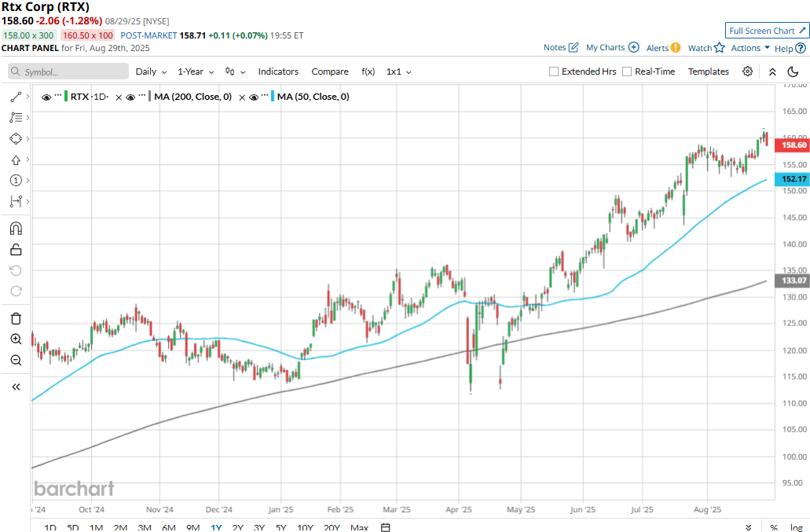
Task: Remove the RTX 1D series from legend
Action: tap(119, 97)
